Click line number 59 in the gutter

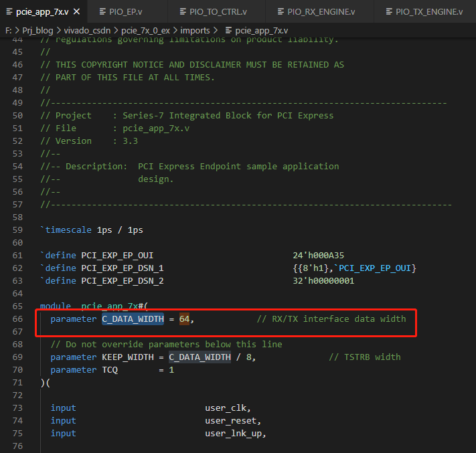coord(17,230)
